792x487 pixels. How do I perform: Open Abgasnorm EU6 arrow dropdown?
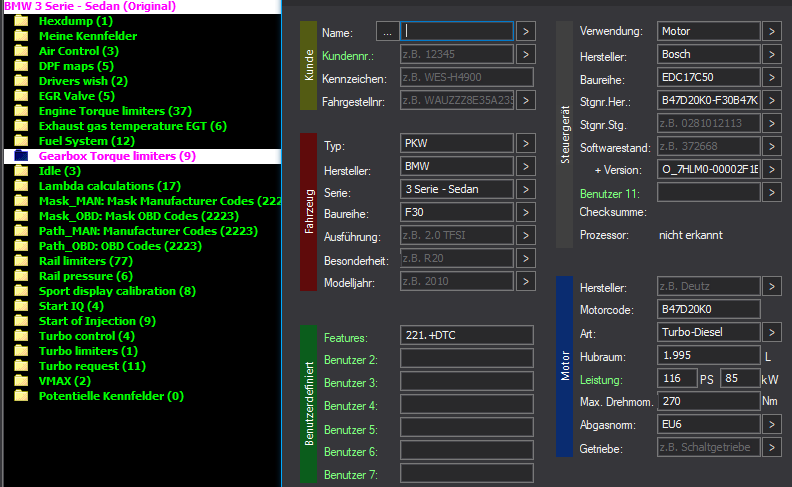[772, 424]
